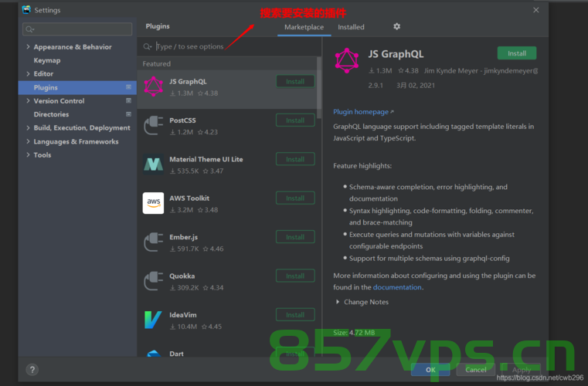Click the Plugins row project-level icon

pos(128,87)
